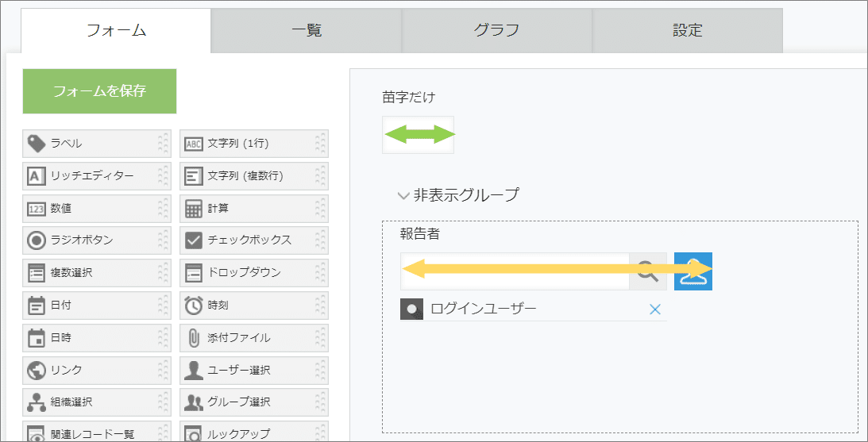Image resolution: width=868 pixels, height=442 pixels.
Task: Open the グラフ tab
Action: [496, 30]
